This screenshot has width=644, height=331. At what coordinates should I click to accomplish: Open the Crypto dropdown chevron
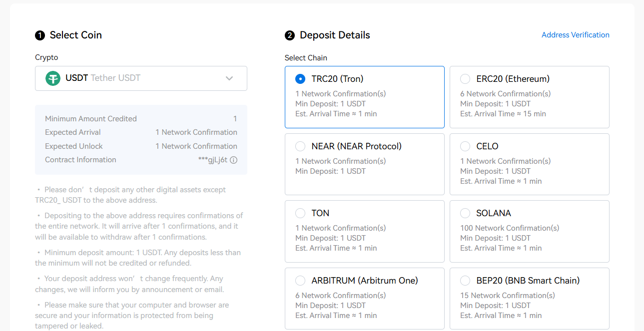(x=229, y=78)
